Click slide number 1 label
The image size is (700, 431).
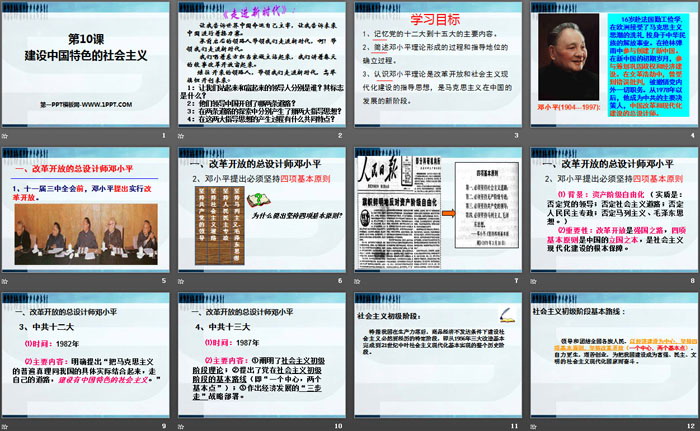164,135
